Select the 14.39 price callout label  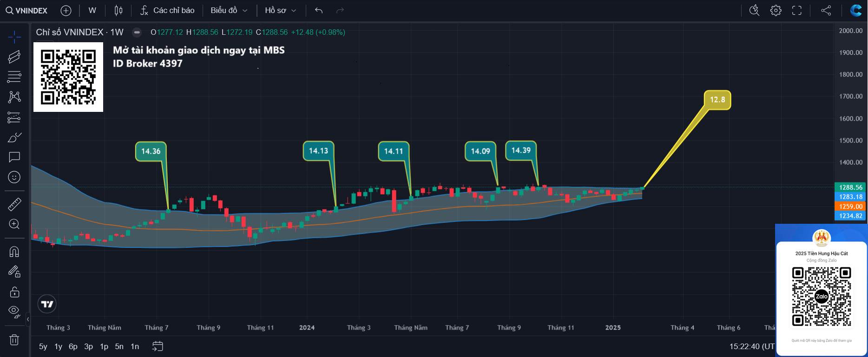[x=521, y=150]
